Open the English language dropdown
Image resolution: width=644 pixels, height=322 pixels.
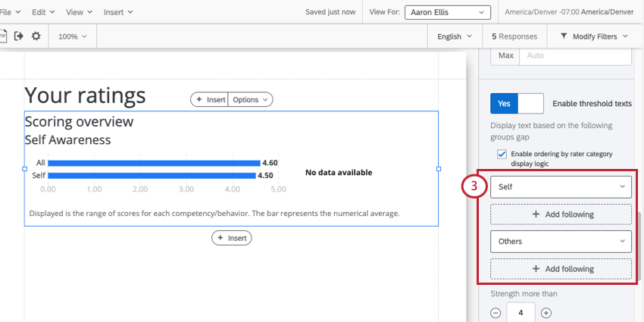[455, 36]
